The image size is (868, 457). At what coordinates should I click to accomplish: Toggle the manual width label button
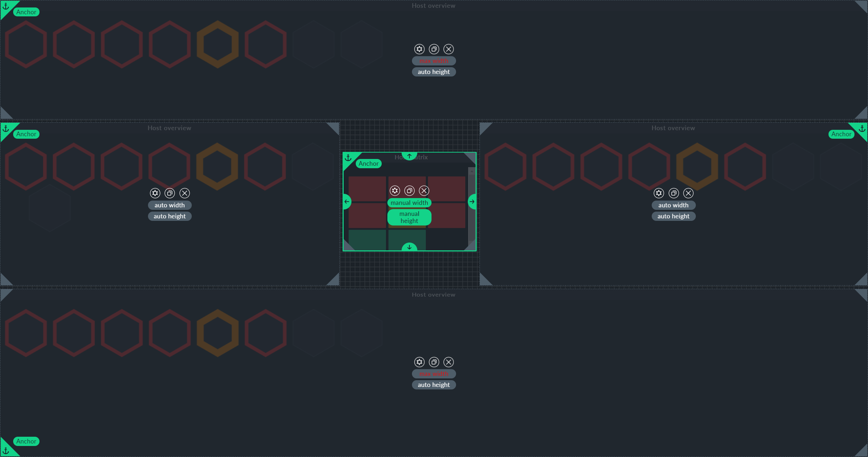tap(409, 202)
